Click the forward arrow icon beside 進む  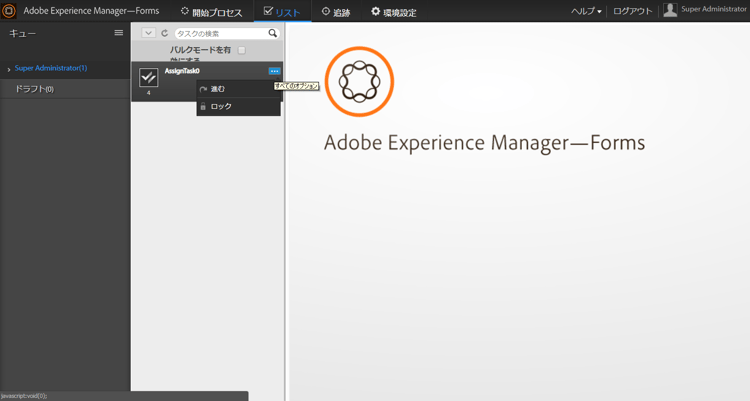[203, 89]
